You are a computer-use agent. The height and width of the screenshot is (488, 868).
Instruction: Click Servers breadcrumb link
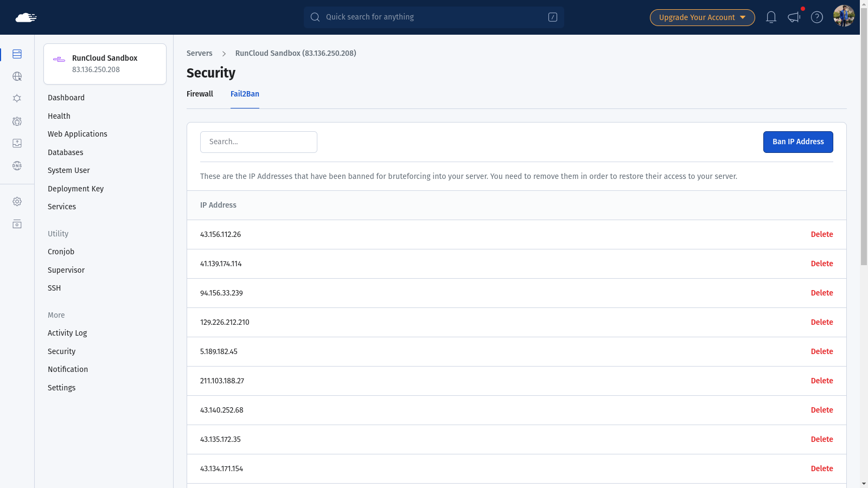point(200,53)
